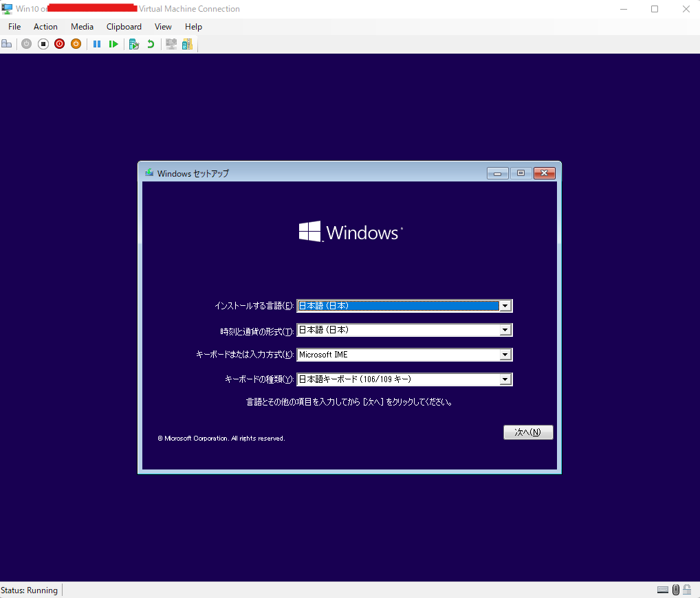
Task: Click the 時刻と通貨 日本語 (日本) combo box
Action: click(x=404, y=330)
